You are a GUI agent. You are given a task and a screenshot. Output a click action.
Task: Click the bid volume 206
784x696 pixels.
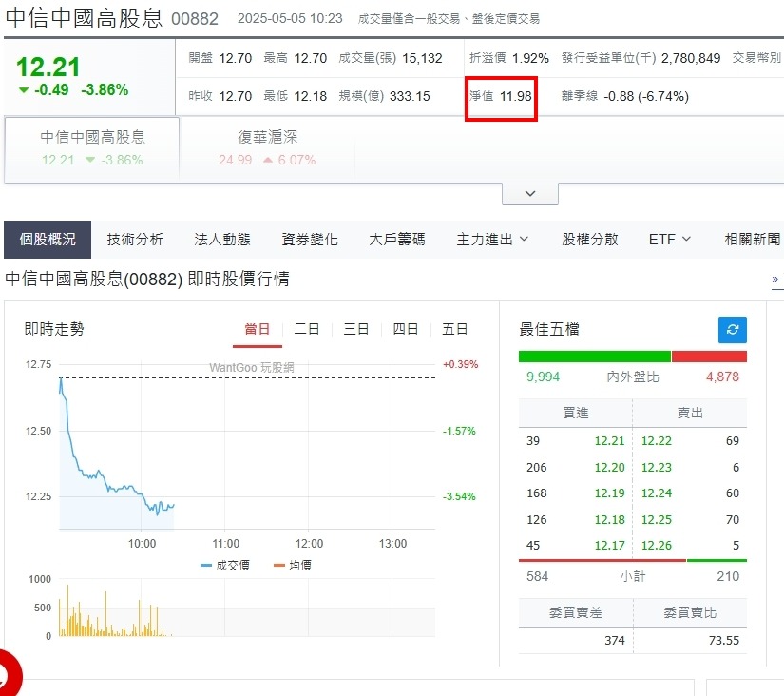tap(537, 468)
